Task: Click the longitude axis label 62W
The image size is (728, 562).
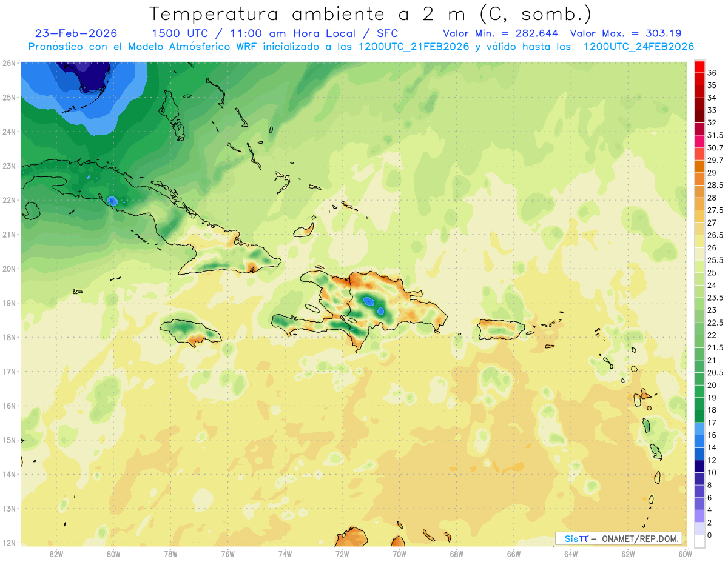Action: click(628, 554)
